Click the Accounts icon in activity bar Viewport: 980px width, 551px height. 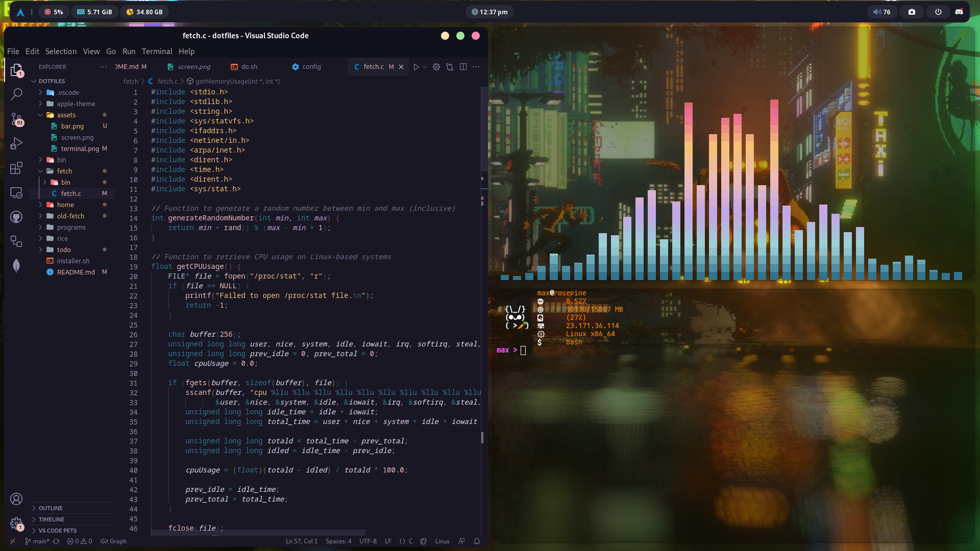(16, 499)
